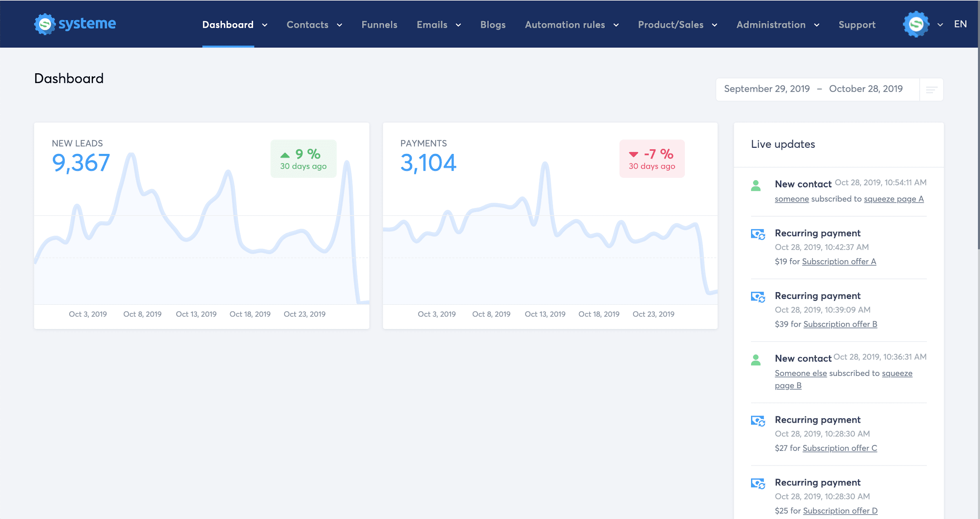Expand the Emails dropdown arrow

tap(458, 25)
